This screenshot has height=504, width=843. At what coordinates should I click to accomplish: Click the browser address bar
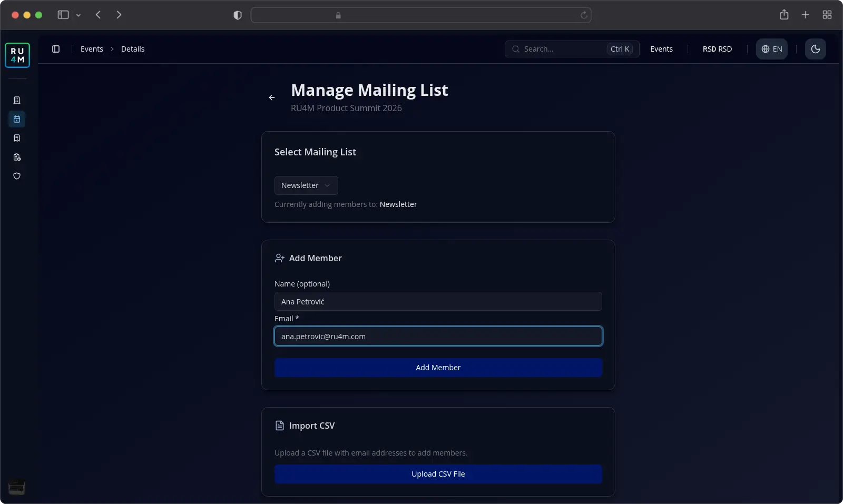(x=421, y=15)
